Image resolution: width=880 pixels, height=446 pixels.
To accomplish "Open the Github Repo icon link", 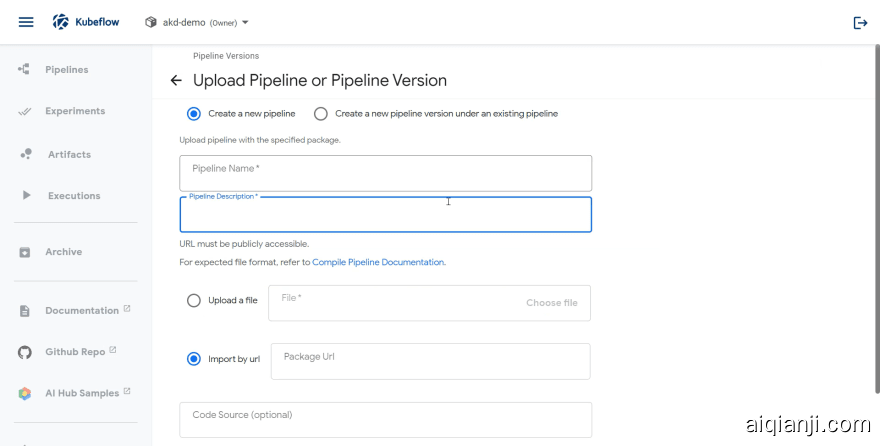I will [x=25, y=352].
